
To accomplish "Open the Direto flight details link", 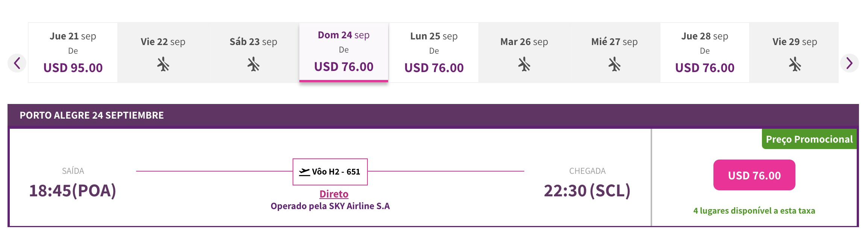I will 334,194.
